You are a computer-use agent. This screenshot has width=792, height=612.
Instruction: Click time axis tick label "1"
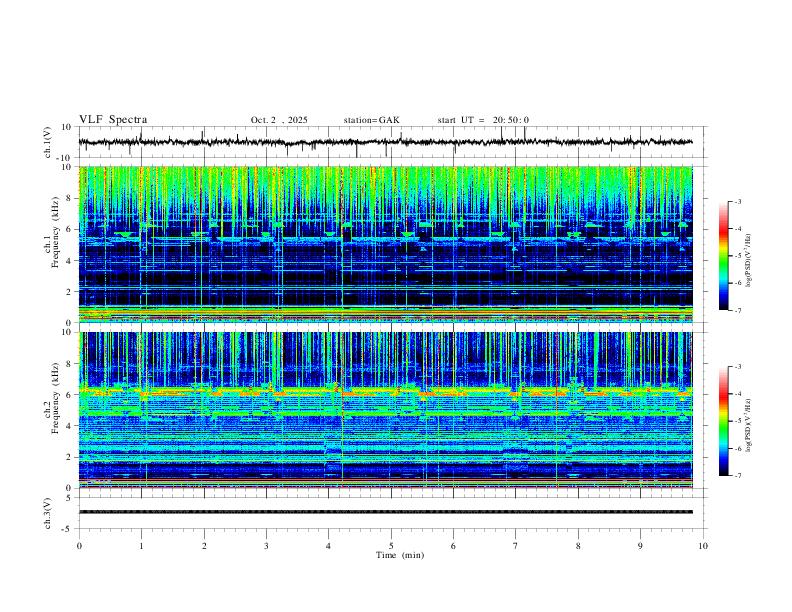tap(141, 546)
